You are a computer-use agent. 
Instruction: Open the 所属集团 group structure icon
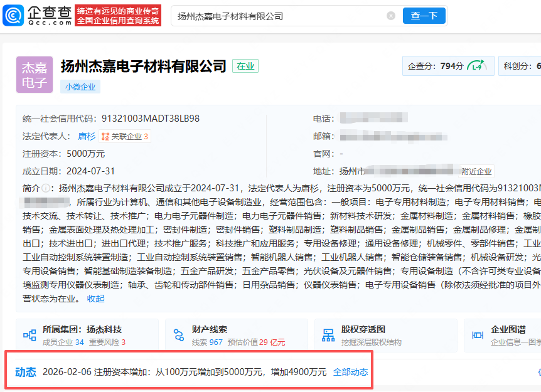tap(29, 335)
